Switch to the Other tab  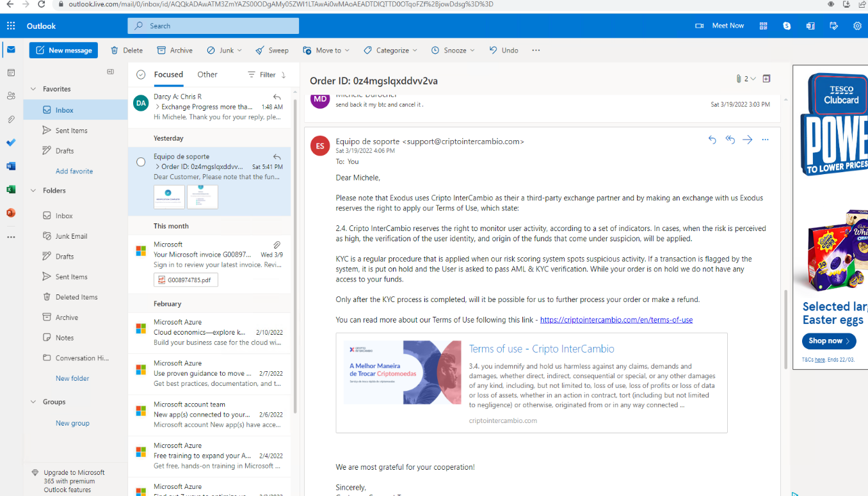pyautogui.click(x=207, y=75)
